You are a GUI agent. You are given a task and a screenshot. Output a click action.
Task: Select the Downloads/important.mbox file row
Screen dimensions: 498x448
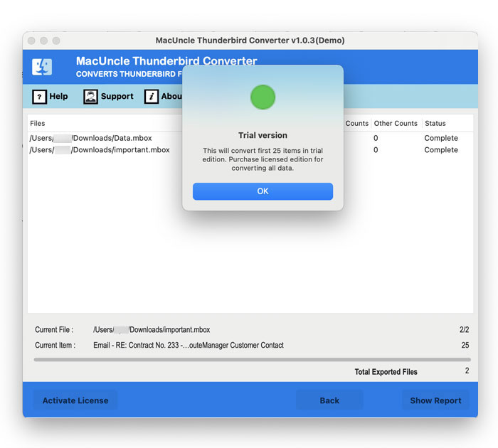pos(250,150)
